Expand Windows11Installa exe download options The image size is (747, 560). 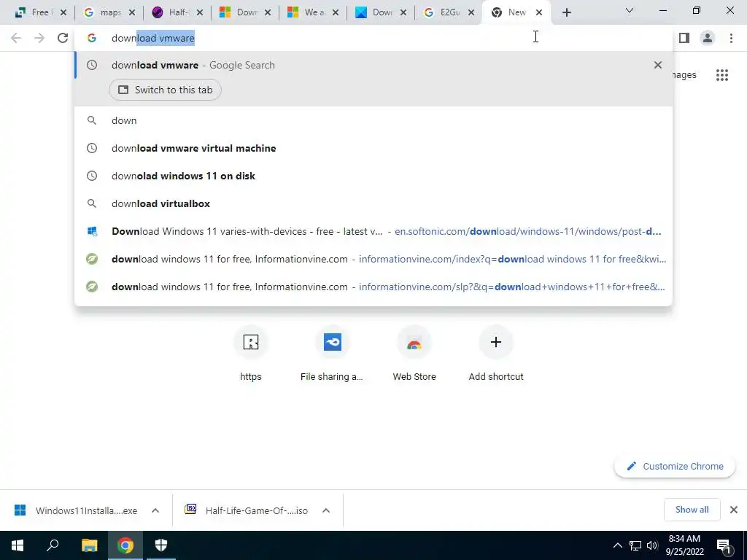click(155, 510)
